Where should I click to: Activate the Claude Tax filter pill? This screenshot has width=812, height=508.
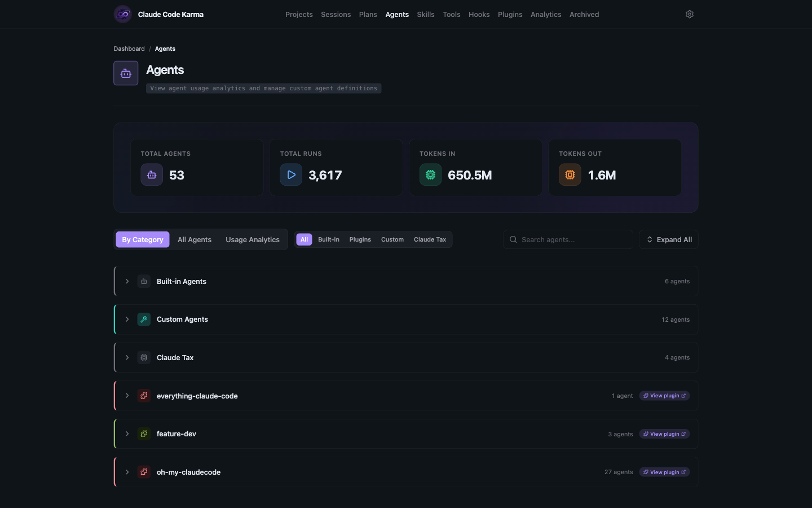tap(430, 239)
